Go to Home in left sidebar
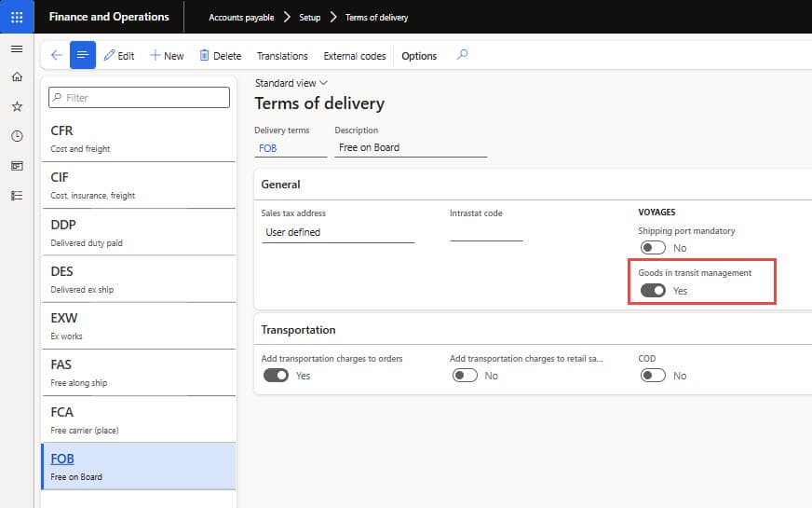Screen dimensions: 812x508 (x=17, y=77)
